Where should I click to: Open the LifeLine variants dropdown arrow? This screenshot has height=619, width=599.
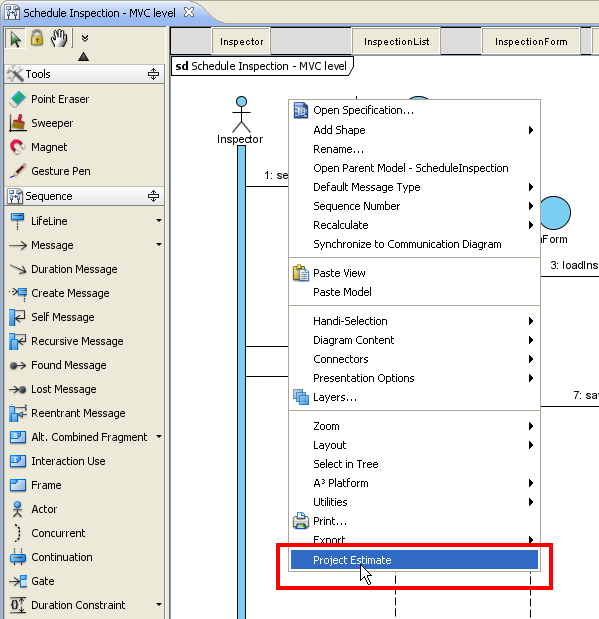(159, 220)
